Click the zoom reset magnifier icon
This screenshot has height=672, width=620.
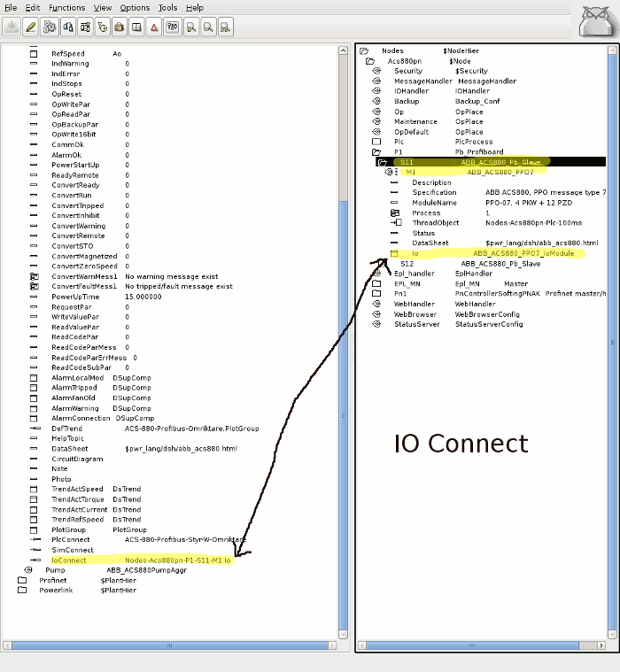(226, 27)
